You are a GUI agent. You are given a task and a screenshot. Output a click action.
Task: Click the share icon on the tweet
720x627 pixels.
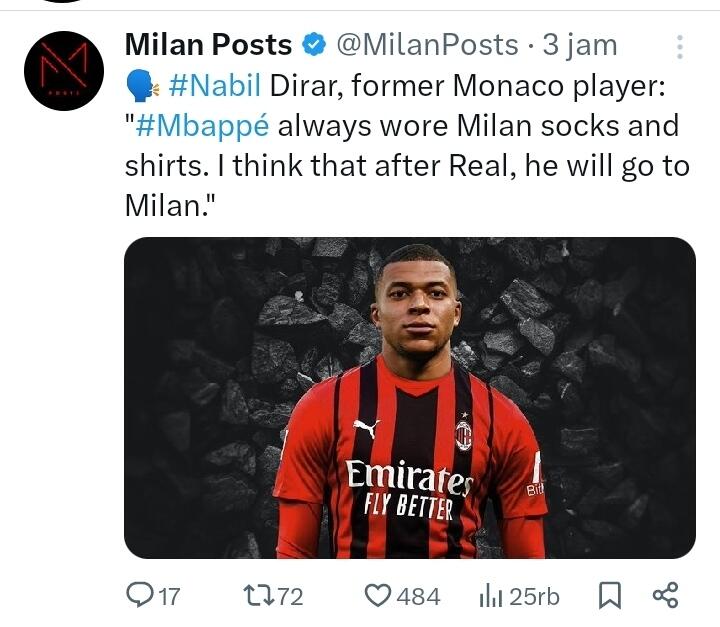pyautogui.click(x=665, y=596)
